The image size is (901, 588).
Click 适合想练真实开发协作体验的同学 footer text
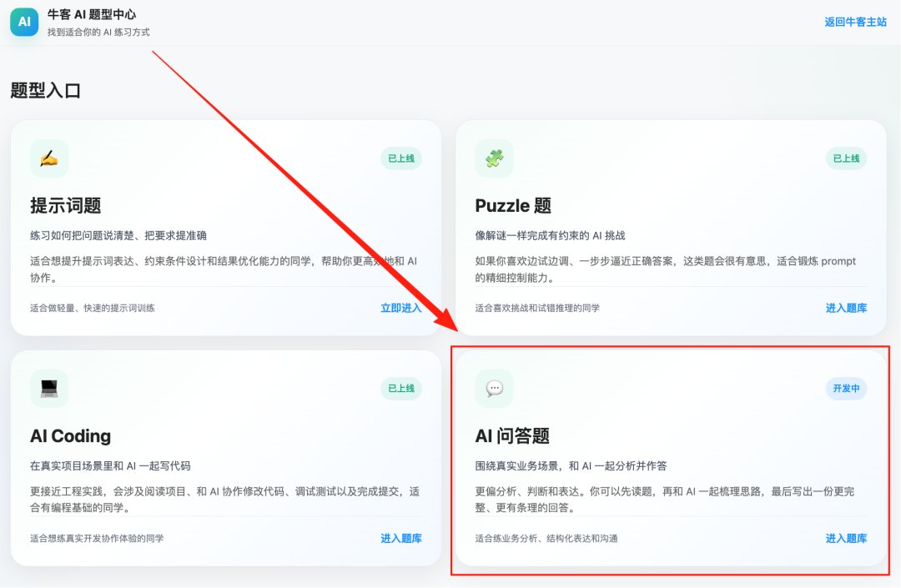pyautogui.click(x=97, y=539)
